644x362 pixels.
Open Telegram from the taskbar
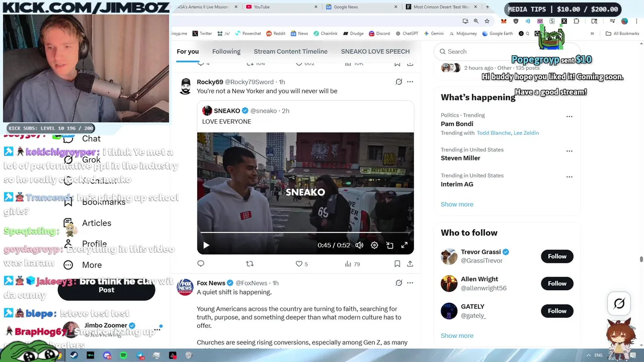[140, 355]
